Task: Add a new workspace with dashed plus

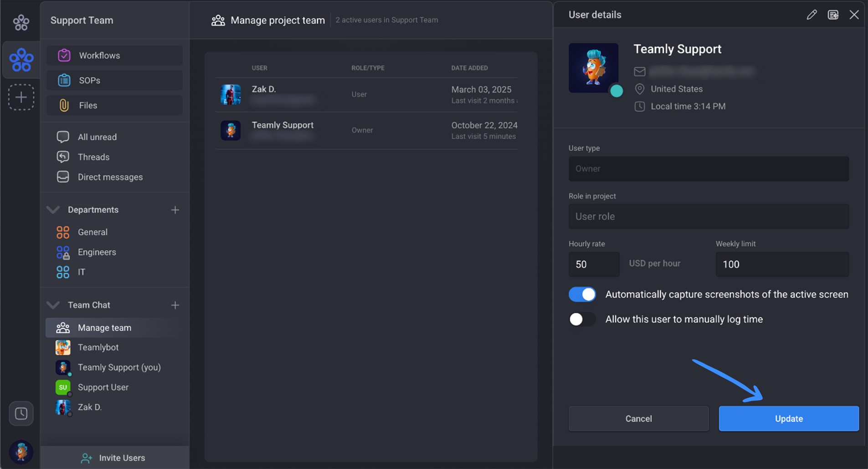Action: pos(21,97)
